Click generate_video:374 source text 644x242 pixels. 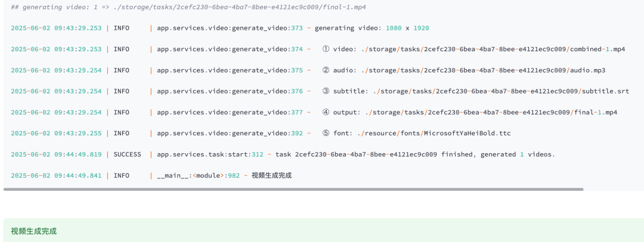pyautogui.click(x=267, y=49)
